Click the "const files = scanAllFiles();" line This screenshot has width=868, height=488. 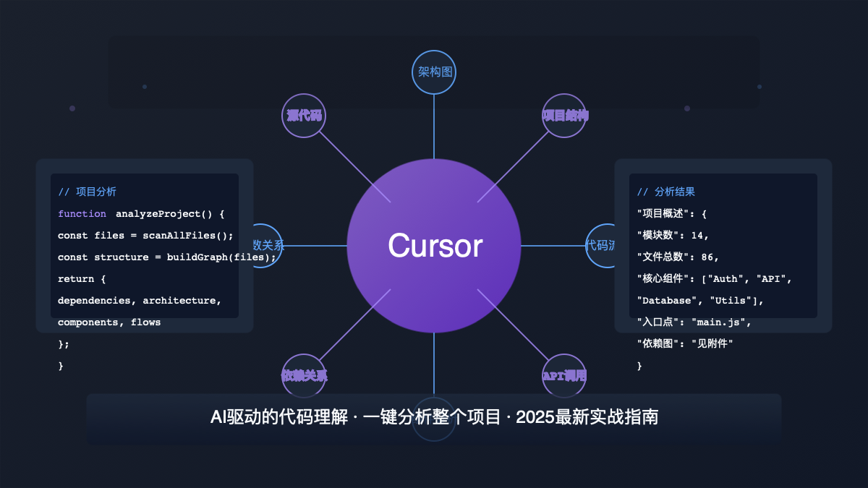(145, 236)
